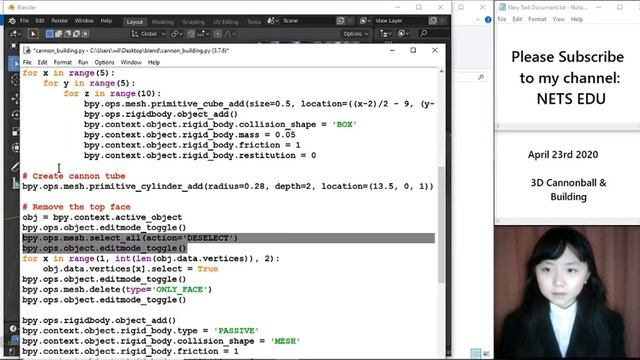
Task: Select the Measure ruler tool
Action: click(x=15, y=184)
